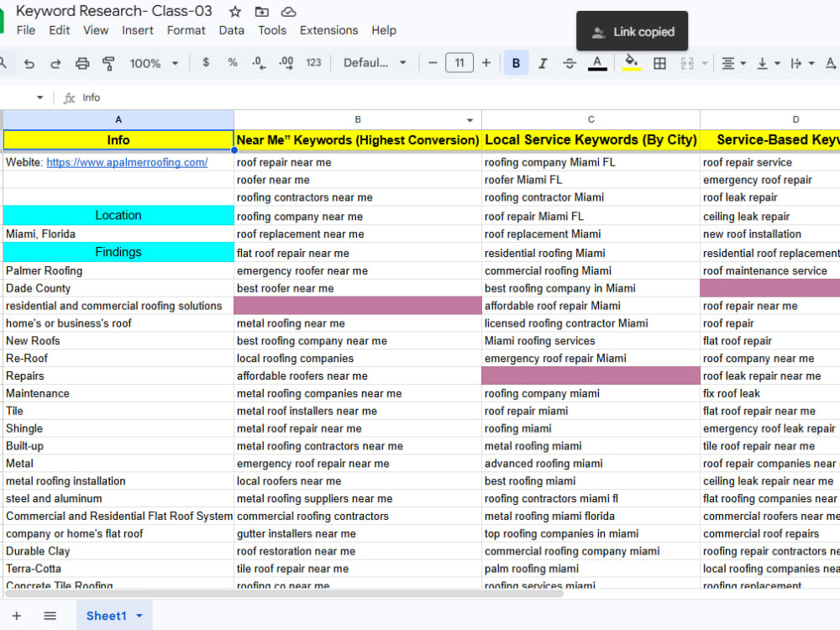Viewport: 840px width, 630px height.
Task: Open the Sheet1 tab options arrow
Action: click(x=139, y=616)
